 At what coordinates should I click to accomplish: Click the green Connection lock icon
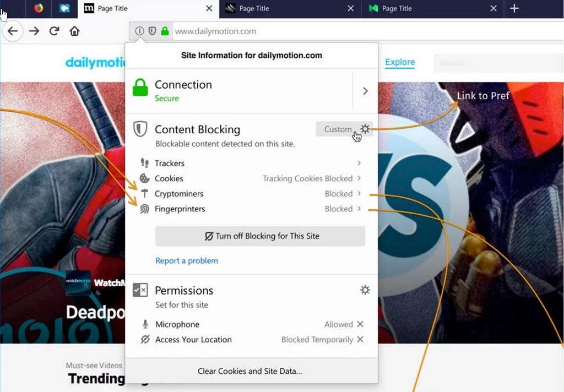(x=140, y=88)
